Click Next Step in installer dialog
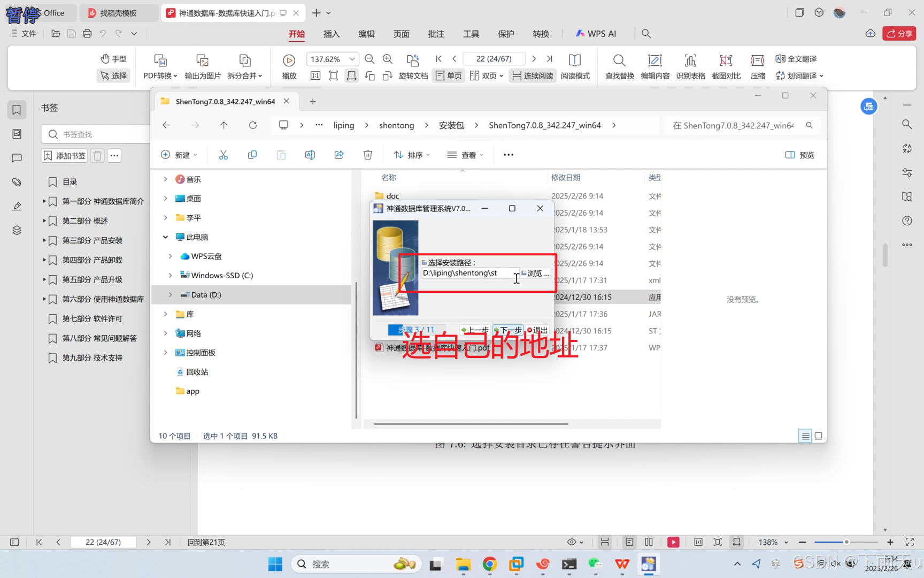The height and width of the screenshot is (578, 924). tap(507, 330)
